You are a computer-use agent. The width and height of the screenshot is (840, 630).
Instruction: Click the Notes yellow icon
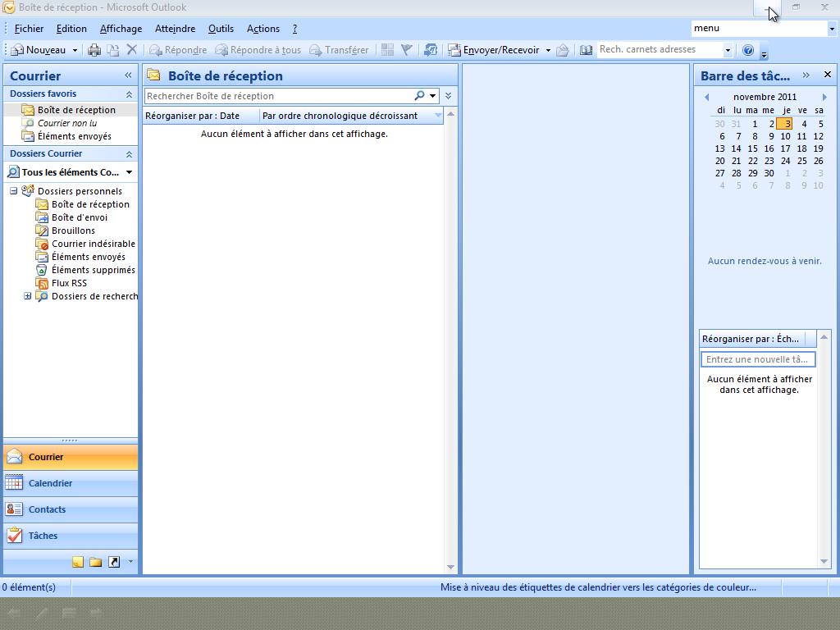click(78, 562)
